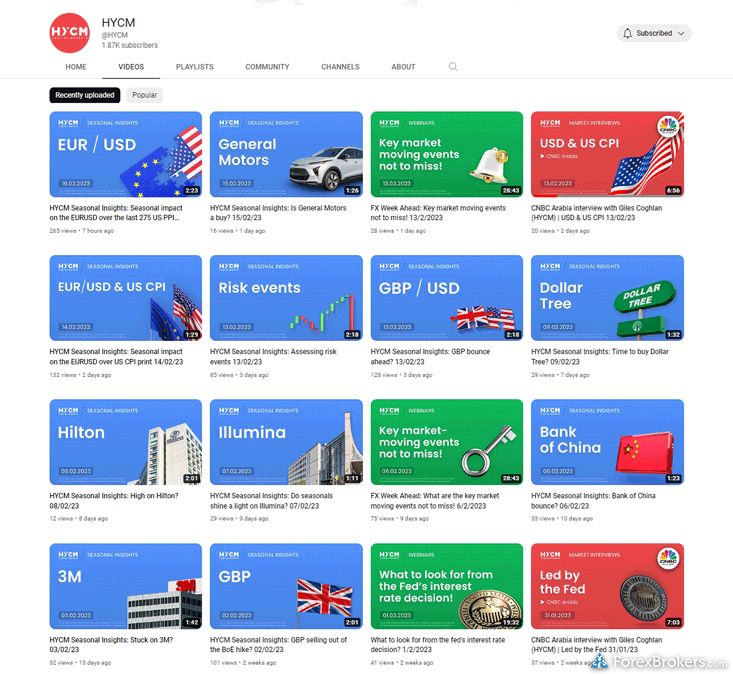Image resolution: width=733 pixels, height=674 pixels.
Task: Go to the COMMUNITY tab
Action: tap(267, 67)
